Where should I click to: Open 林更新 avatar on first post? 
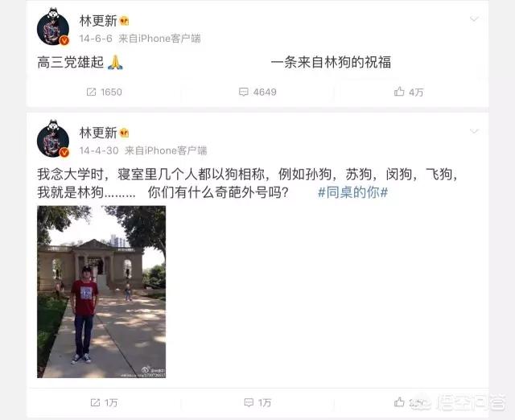pyautogui.click(x=53, y=27)
